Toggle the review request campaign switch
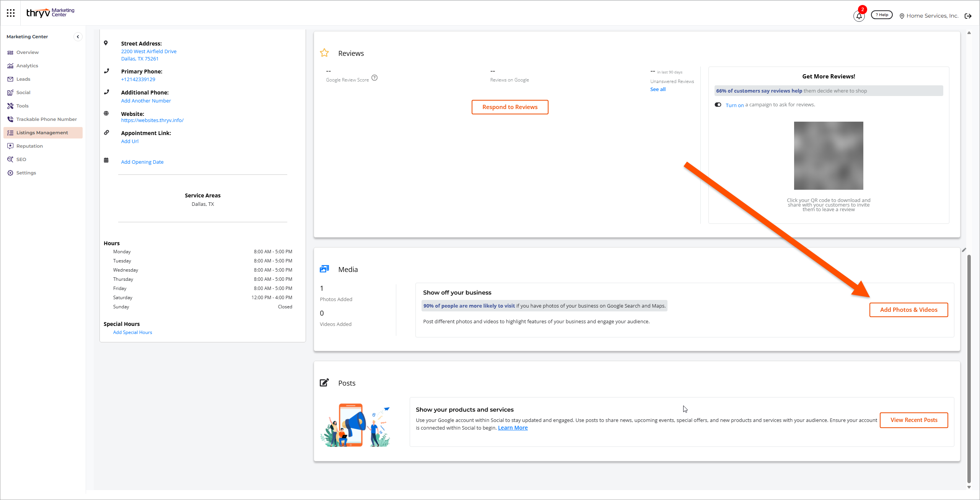The height and width of the screenshot is (500, 980). coord(718,105)
